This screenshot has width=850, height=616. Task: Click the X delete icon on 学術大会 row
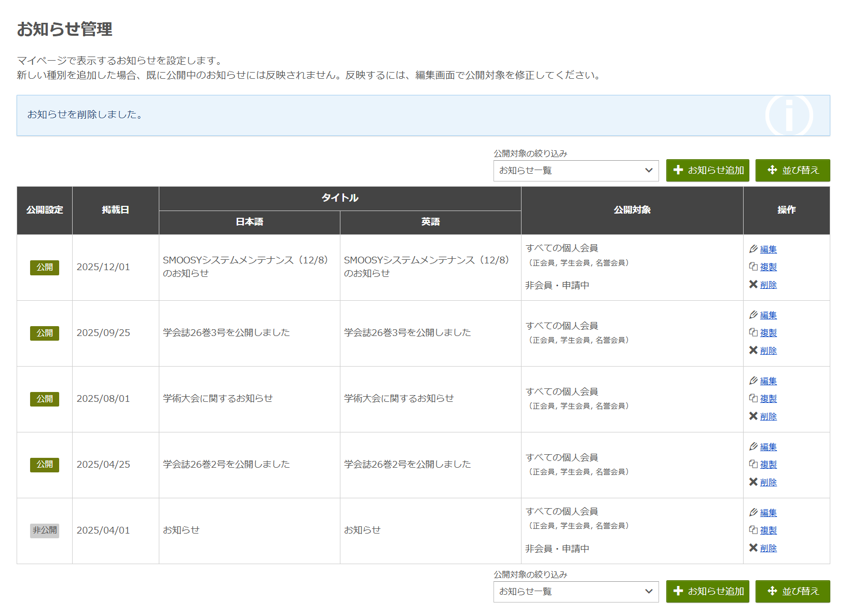pyautogui.click(x=753, y=416)
